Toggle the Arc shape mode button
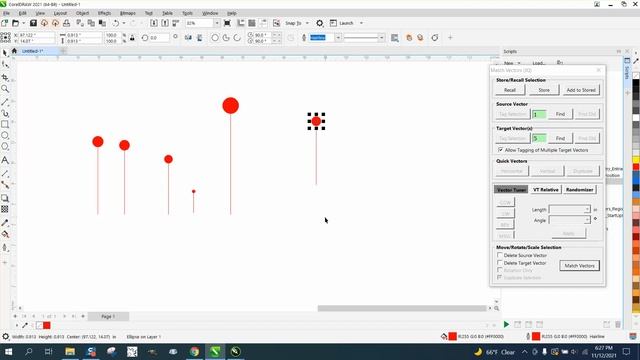The width and height of the screenshot is (640, 360). [237, 38]
